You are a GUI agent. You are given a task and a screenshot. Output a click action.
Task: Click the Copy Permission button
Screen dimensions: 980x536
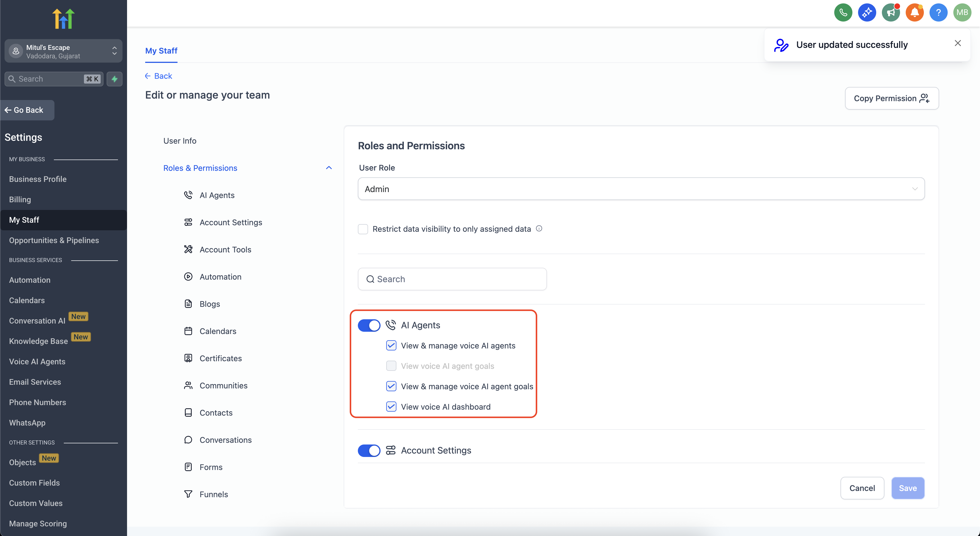(891, 99)
